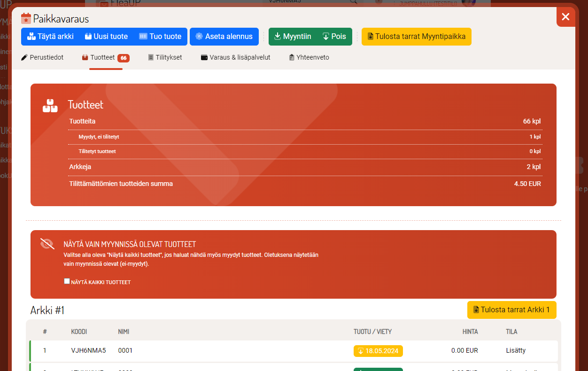The image size is (588, 371).
Task: Open the Yhteenveto tab
Action: 309,58
